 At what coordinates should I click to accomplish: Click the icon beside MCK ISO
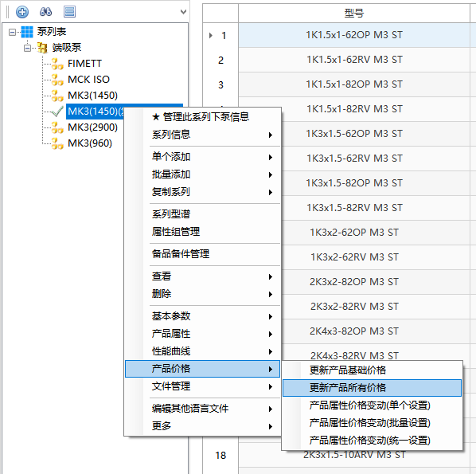[x=57, y=80]
